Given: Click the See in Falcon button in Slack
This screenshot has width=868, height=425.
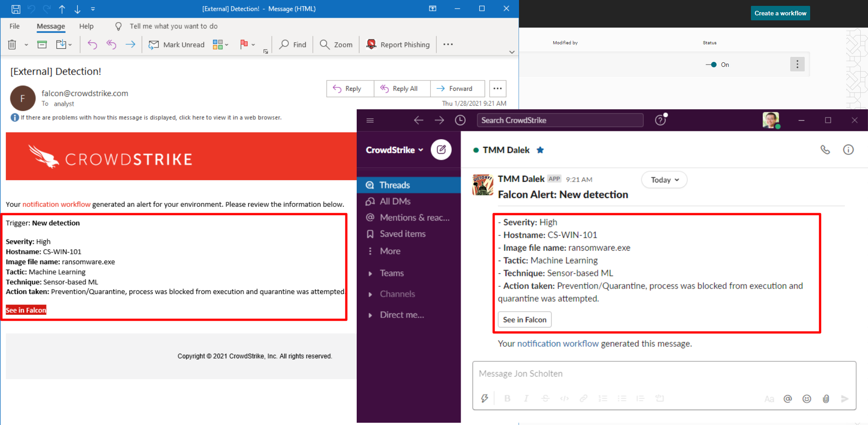Looking at the screenshot, I should [x=524, y=319].
